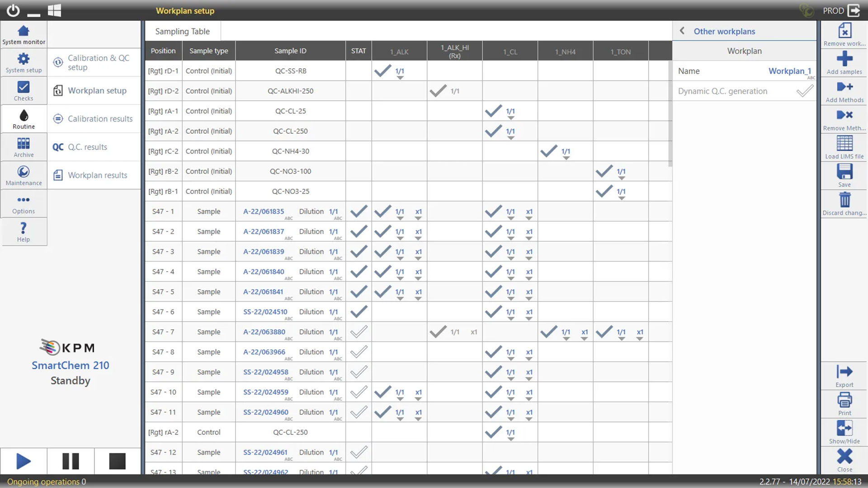The image size is (868, 488).
Task: Toggle the STAT checkmark for sample S47 - 7
Action: 359,332
